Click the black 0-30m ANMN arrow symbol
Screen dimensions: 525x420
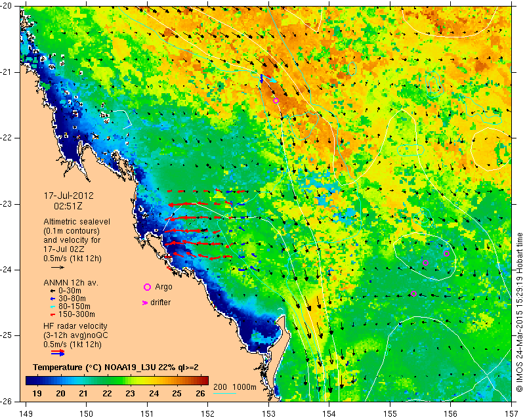point(52,291)
